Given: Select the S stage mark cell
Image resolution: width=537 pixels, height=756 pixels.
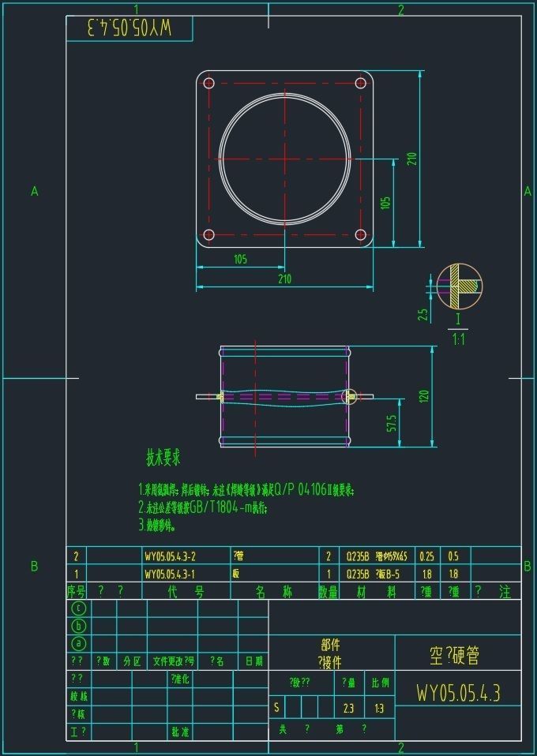Looking at the screenshot, I should tap(276, 707).
